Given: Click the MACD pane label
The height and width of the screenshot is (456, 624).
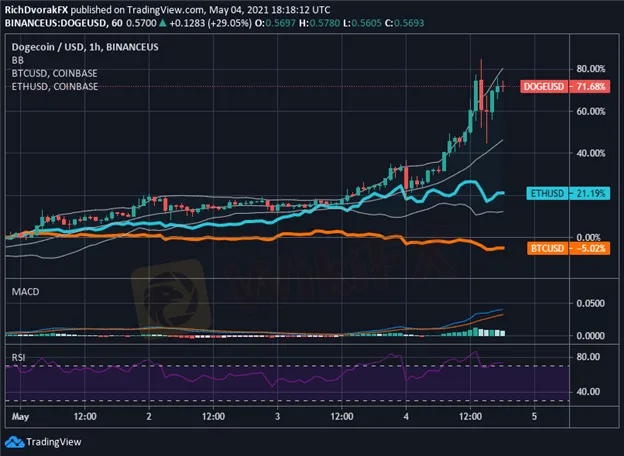Looking at the screenshot, I should 25,292.
